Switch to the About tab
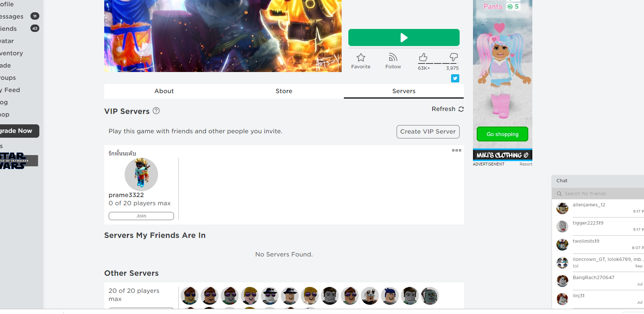Viewport: 644px width, 314px height. [x=164, y=91]
